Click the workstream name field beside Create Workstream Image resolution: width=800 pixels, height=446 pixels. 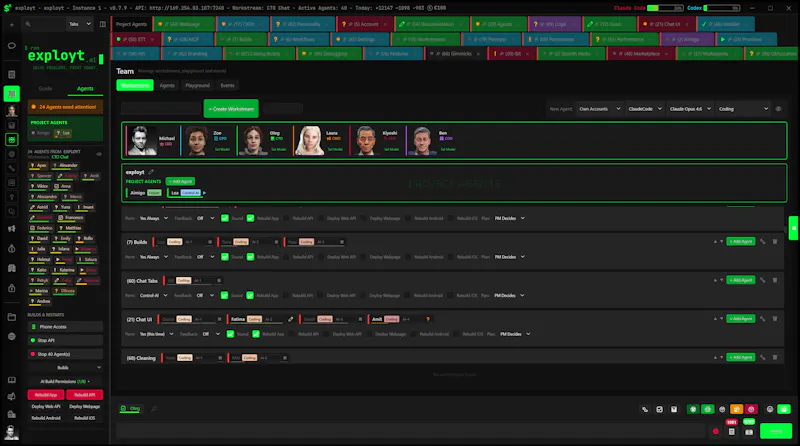click(161, 109)
